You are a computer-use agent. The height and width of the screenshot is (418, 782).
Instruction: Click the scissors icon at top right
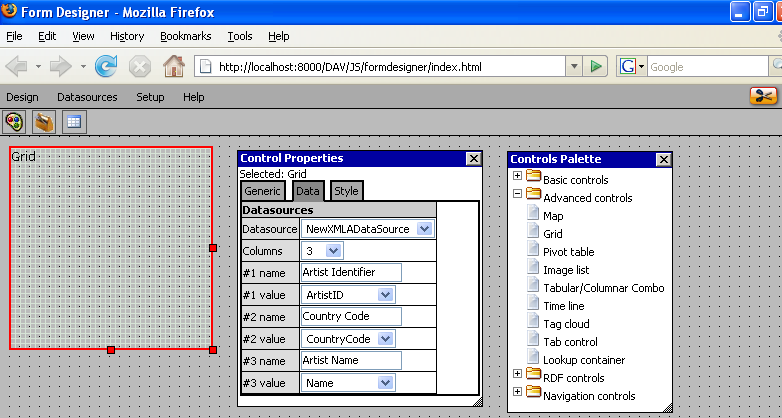[763, 97]
